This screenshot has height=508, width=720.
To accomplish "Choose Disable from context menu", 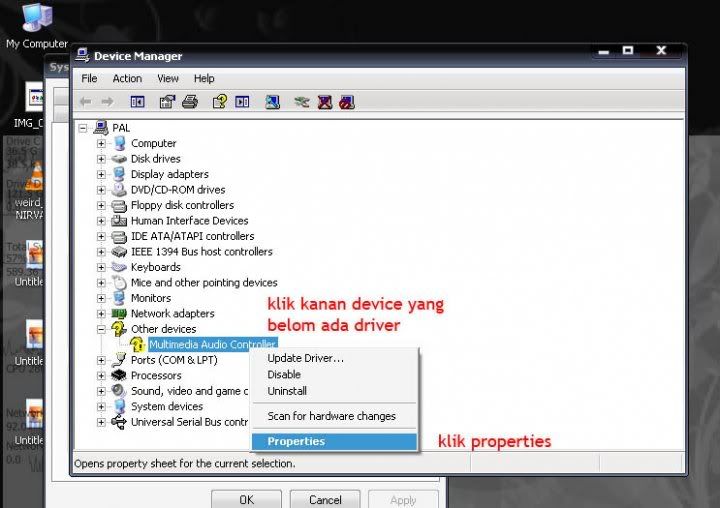I will coord(334,374).
